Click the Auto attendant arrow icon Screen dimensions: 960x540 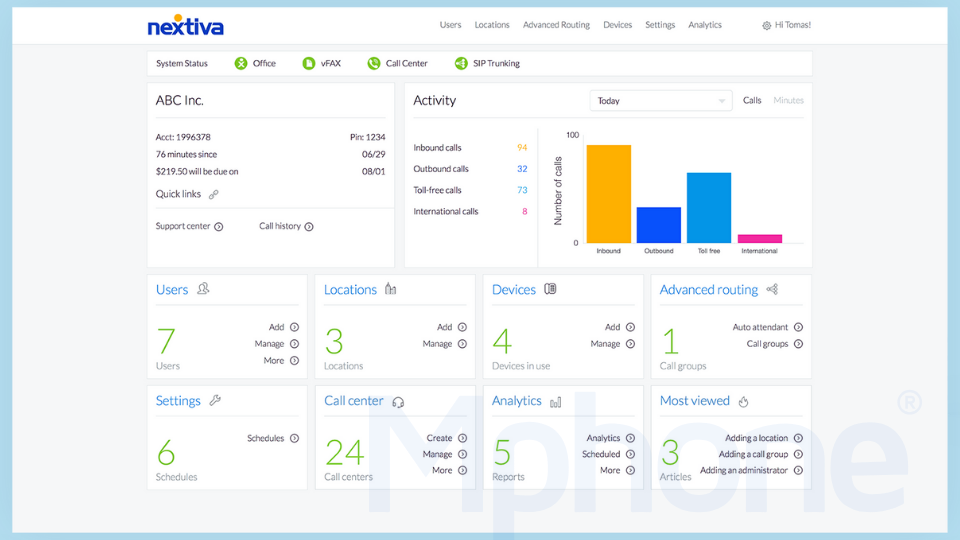coord(798,327)
